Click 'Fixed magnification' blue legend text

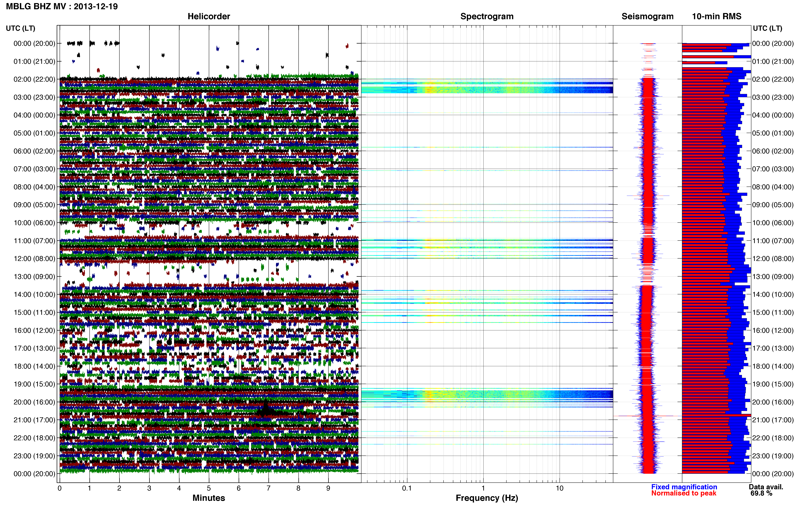pyautogui.click(x=684, y=487)
